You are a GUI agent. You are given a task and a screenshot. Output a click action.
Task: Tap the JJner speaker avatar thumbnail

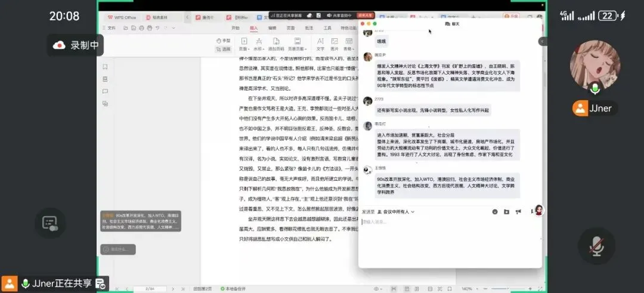point(595,65)
